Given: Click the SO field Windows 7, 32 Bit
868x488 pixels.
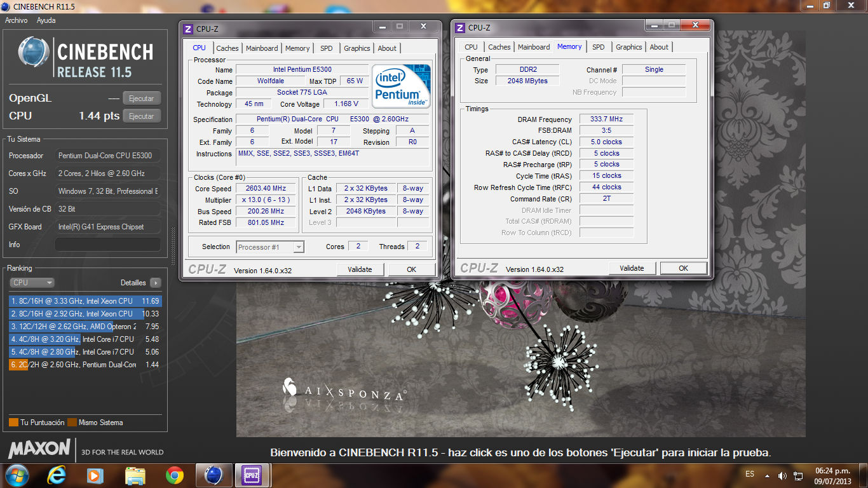Looking at the screenshot, I should pos(108,191).
